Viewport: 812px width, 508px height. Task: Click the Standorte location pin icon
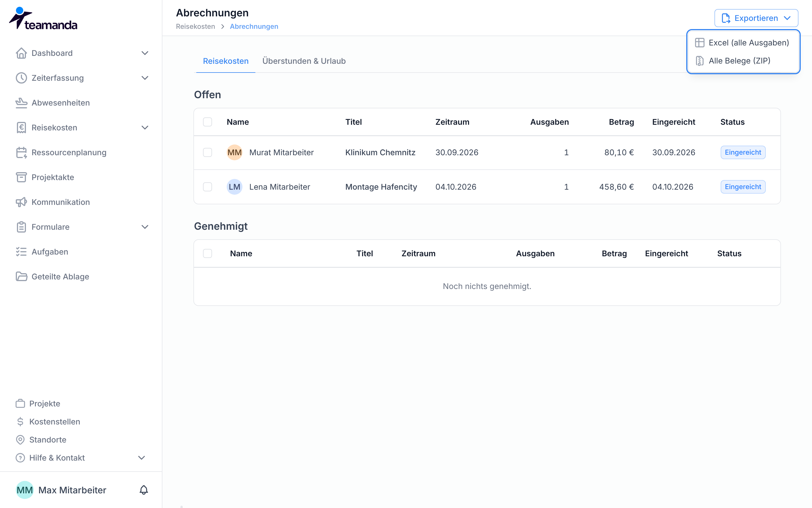pyautogui.click(x=20, y=440)
